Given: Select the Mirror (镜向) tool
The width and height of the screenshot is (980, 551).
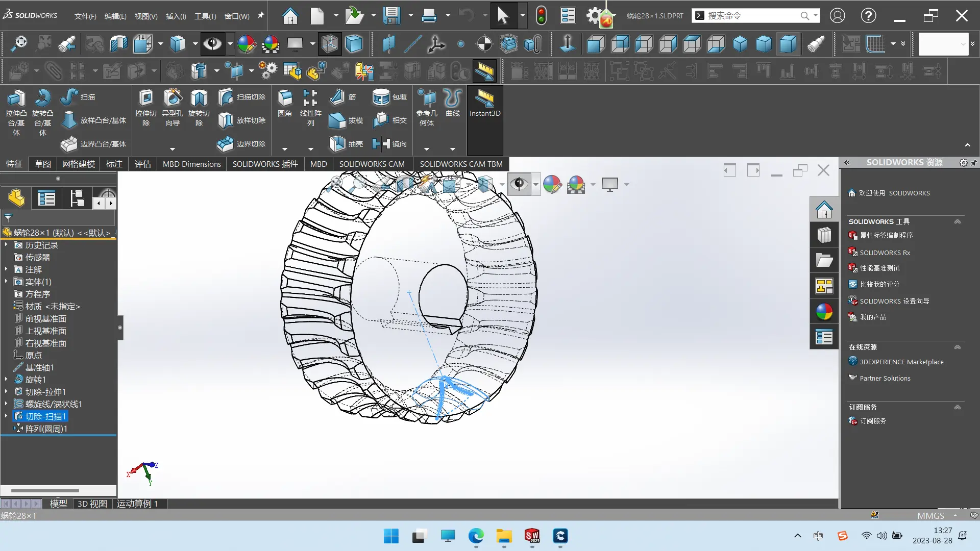Looking at the screenshot, I should coord(390,144).
